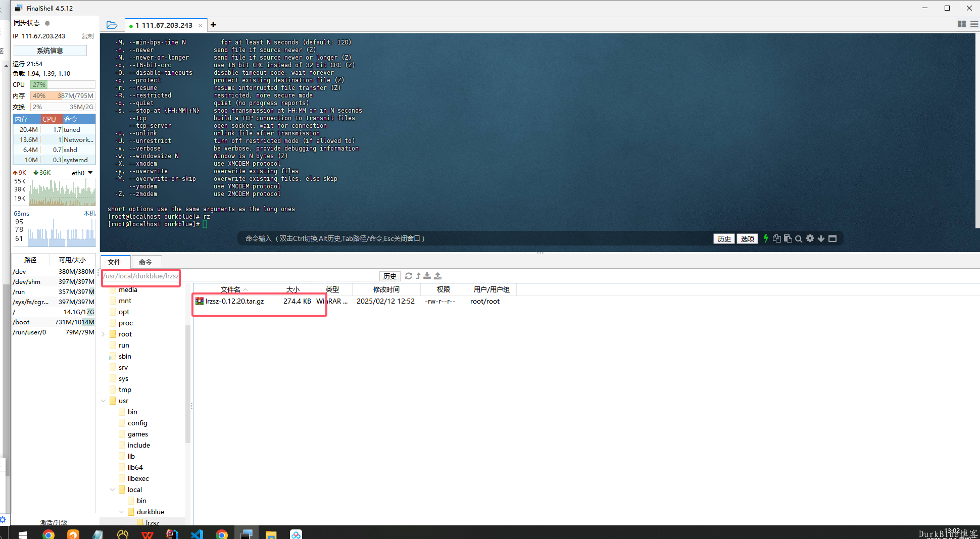
Task: Click the 可用/大小 disk column header
Action: [72, 260]
